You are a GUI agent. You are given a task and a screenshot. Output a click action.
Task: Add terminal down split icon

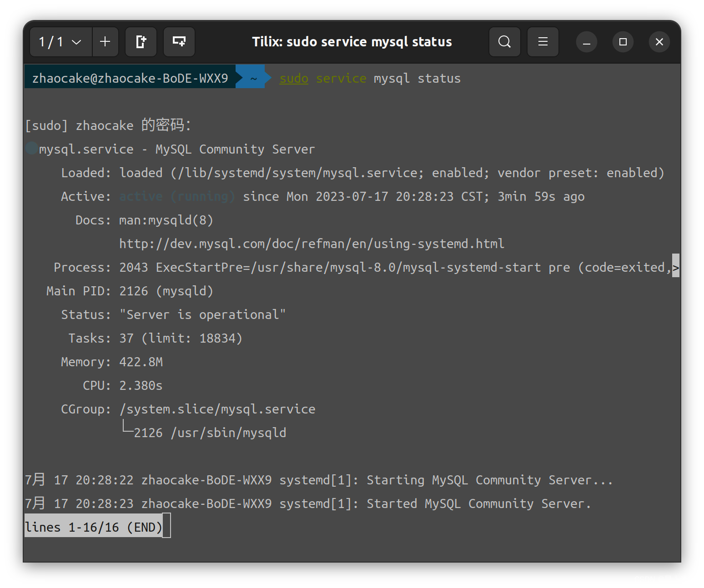179,42
